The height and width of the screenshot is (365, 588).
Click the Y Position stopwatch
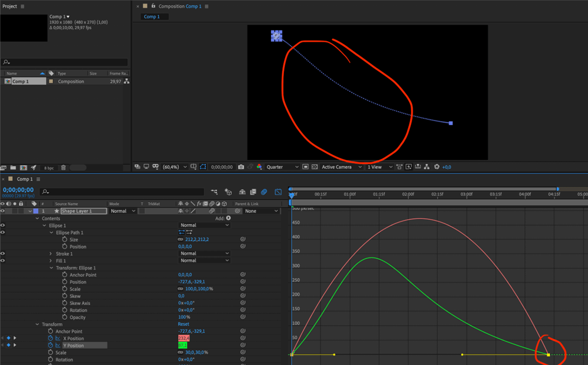click(51, 345)
